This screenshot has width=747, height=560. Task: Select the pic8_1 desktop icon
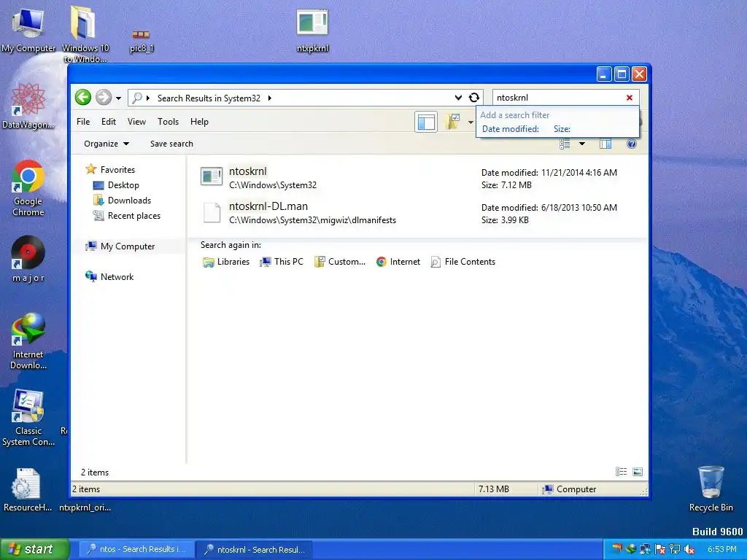click(x=142, y=42)
